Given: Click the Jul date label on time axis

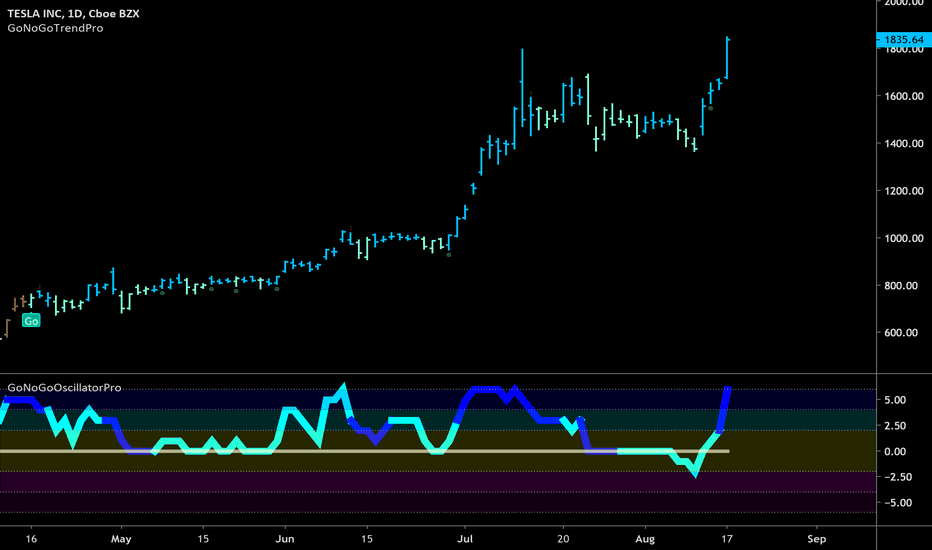Looking at the screenshot, I should click(x=465, y=539).
